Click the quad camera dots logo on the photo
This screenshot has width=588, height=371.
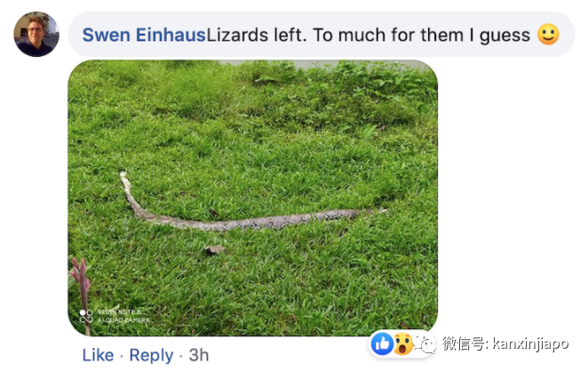pos(86,316)
